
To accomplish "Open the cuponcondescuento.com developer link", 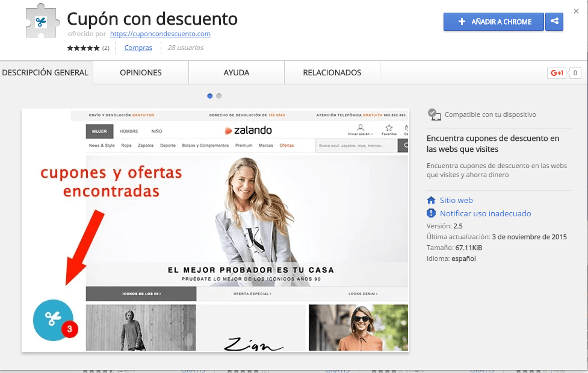I will 160,34.
